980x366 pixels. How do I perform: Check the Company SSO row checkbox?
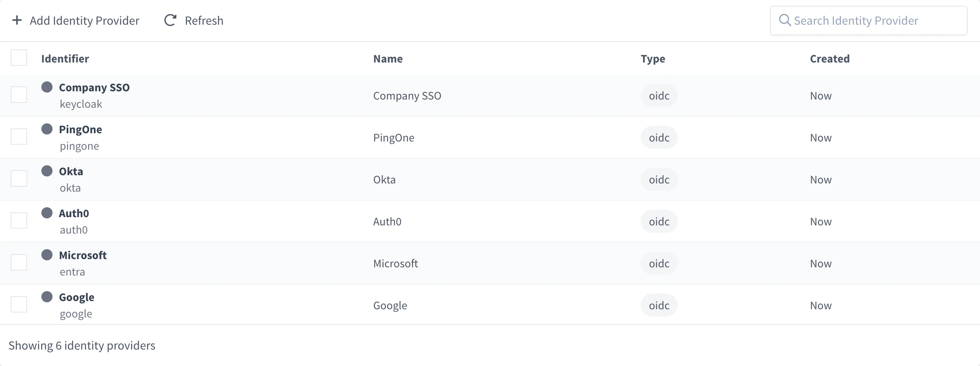19,95
